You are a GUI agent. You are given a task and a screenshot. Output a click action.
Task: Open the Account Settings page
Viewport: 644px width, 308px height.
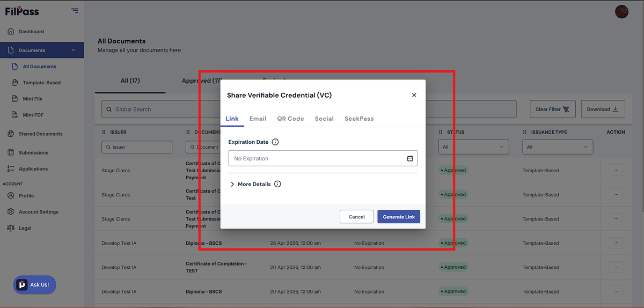click(39, 212)
